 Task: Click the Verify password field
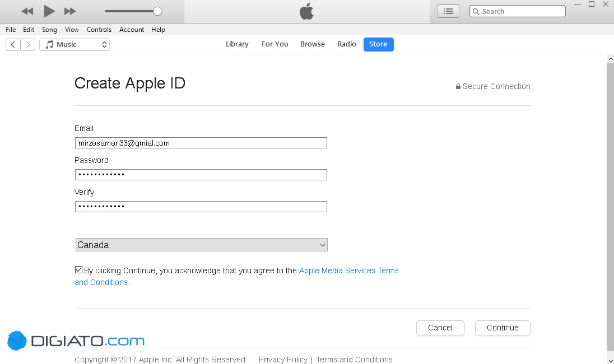201,207
